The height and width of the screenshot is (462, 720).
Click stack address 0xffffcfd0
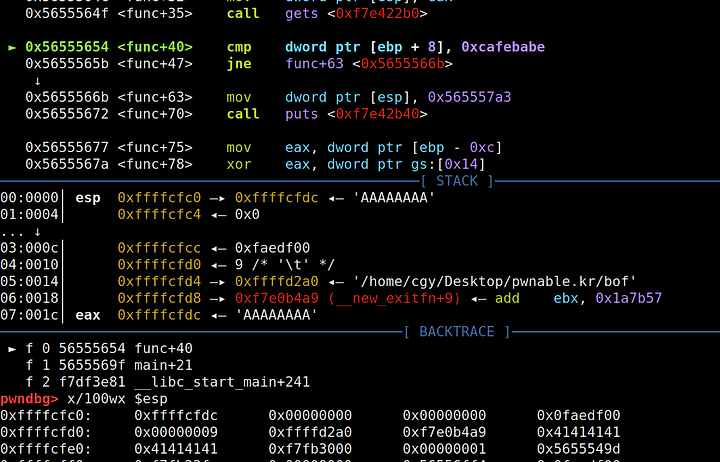click(x=159, y=265)
